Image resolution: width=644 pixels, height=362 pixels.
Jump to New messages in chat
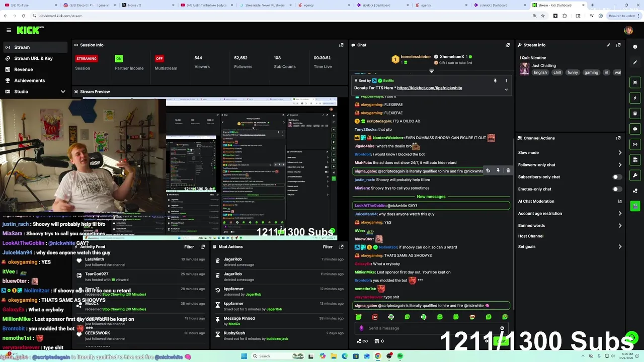click(431, 197)
